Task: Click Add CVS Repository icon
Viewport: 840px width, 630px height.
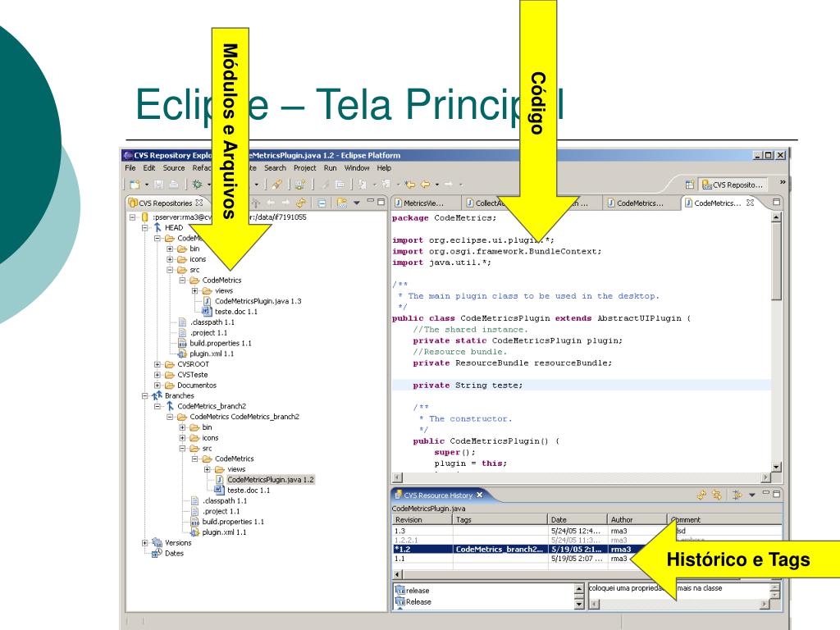Action: coord(341,203)
